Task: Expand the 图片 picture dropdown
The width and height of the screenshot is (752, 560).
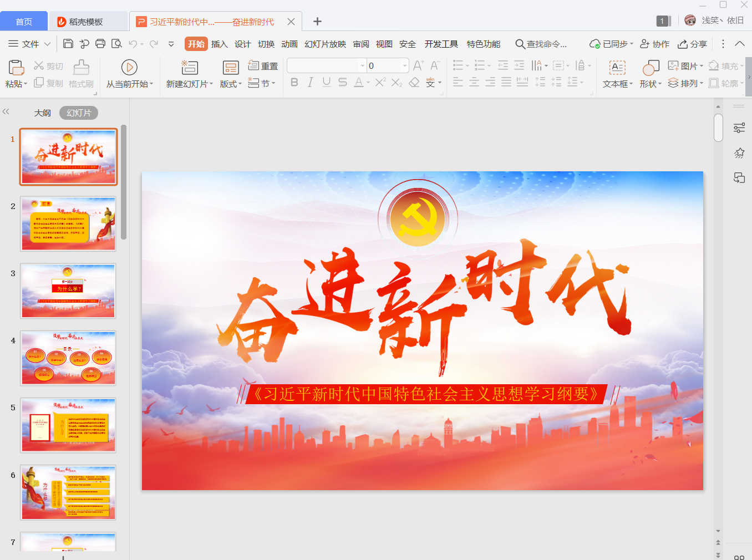Action: click(x=701, y=66)
